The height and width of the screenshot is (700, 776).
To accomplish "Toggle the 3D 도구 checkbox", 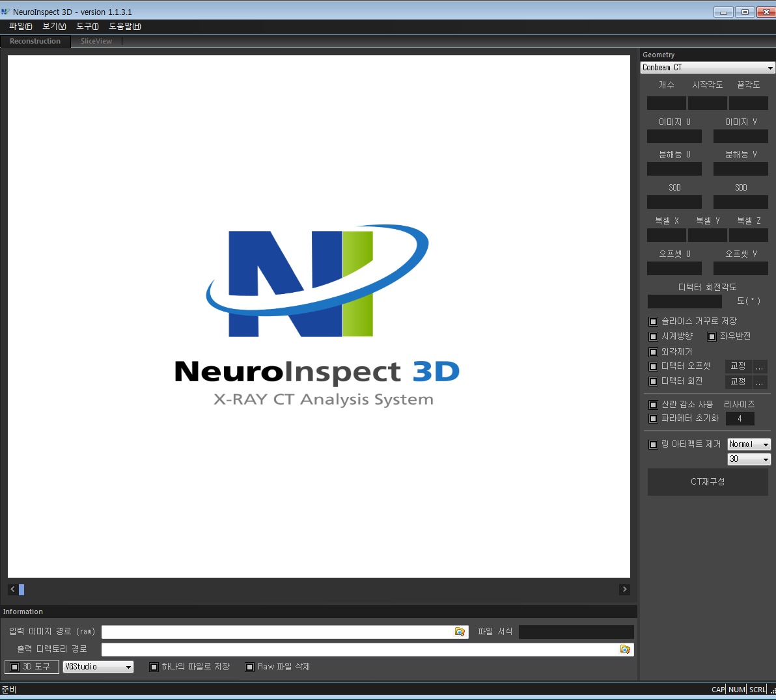I will tap(15, 667).
